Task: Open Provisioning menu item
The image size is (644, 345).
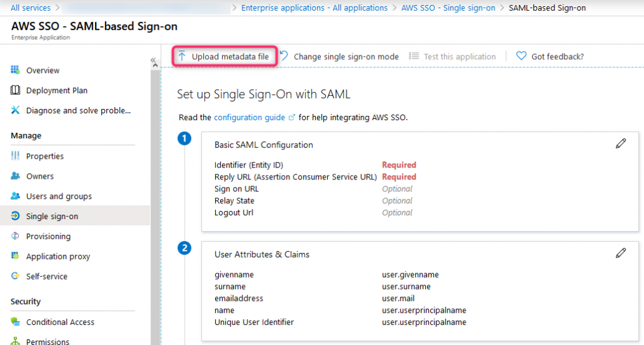Action: [x=48, y=237]
